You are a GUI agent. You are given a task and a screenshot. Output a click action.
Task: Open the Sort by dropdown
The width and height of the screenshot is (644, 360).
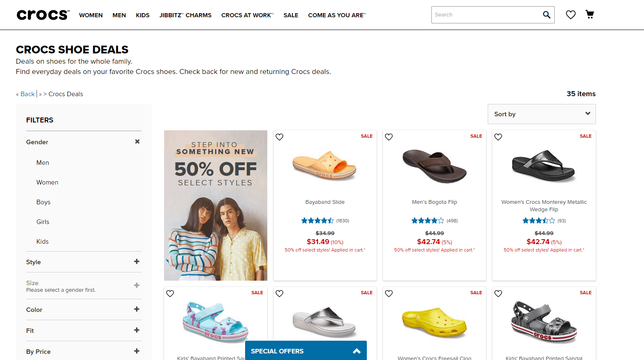[542, 114]
